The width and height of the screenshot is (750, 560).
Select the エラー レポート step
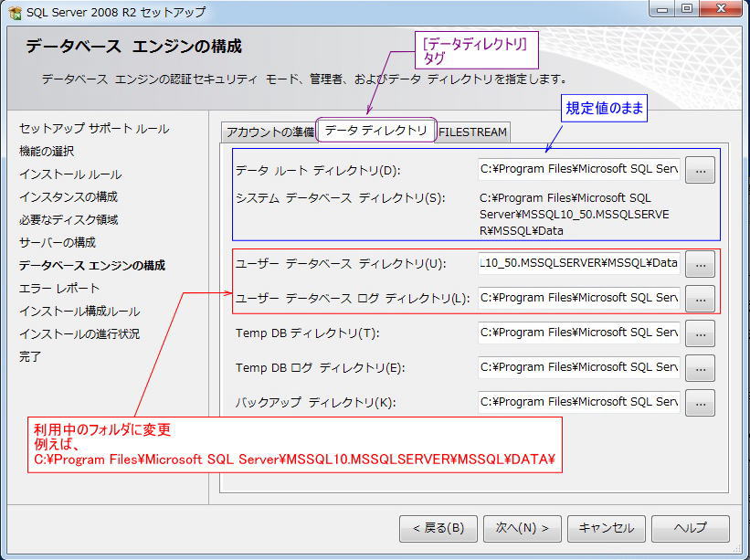(59, 289)
